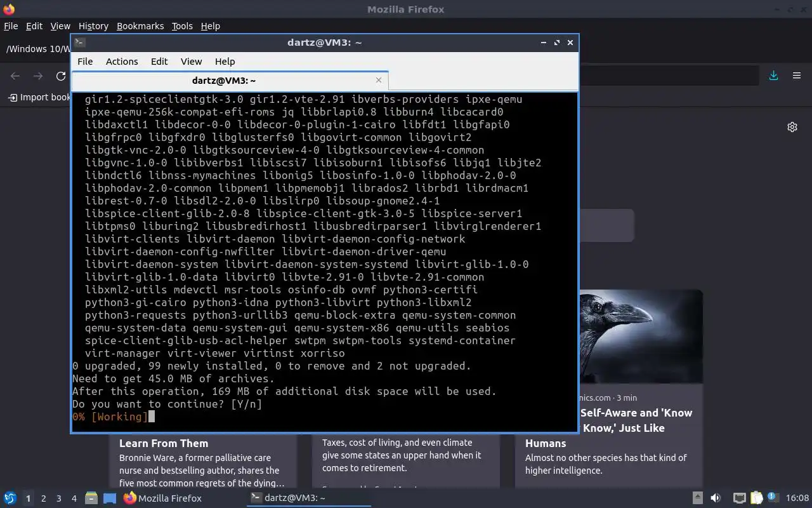The height and width of the screenshot is (508, 812).
Task: Open Firefox Edit menu
Action: point(34,26)
